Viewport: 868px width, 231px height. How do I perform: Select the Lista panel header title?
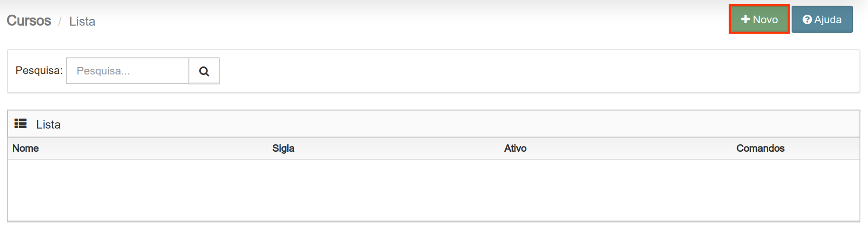pos(48,124)
